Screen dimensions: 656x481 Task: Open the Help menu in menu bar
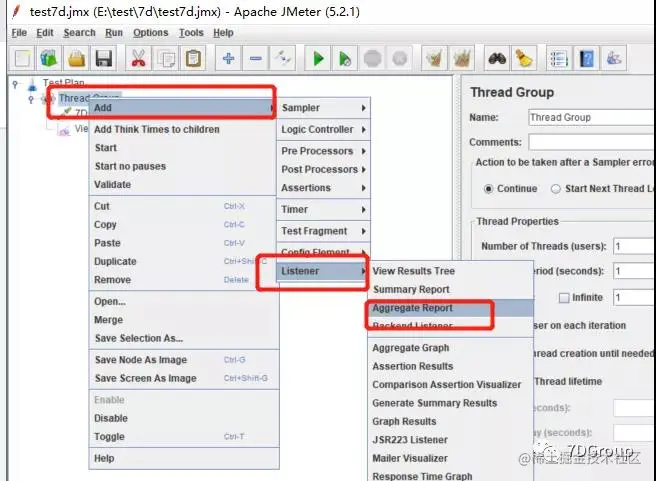(223, 33)
